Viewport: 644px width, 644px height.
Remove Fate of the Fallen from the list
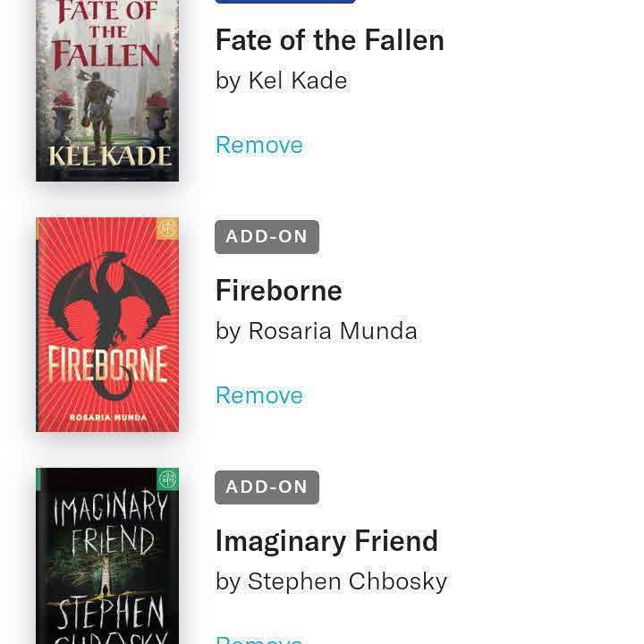(x=259, y=145)
